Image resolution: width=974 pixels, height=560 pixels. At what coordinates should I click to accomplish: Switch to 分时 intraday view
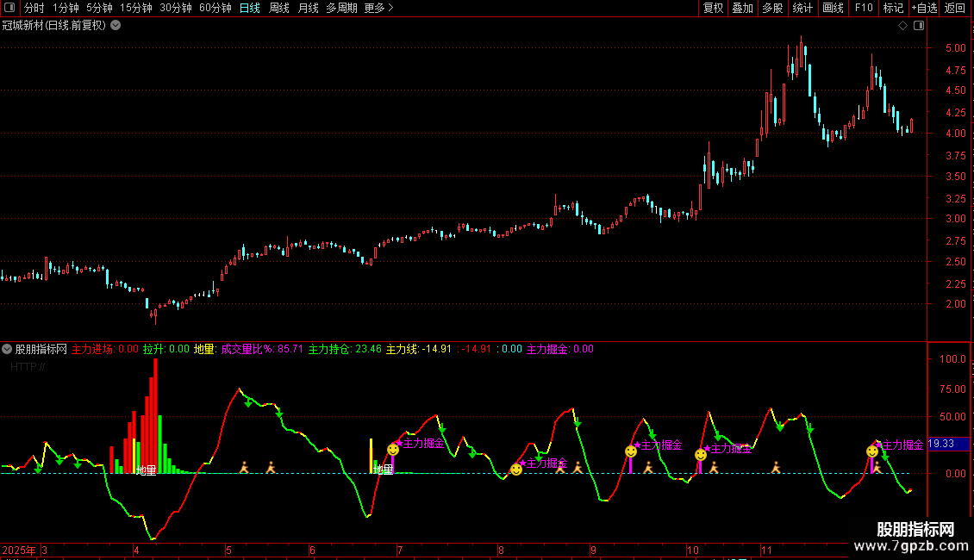point(34,8)
